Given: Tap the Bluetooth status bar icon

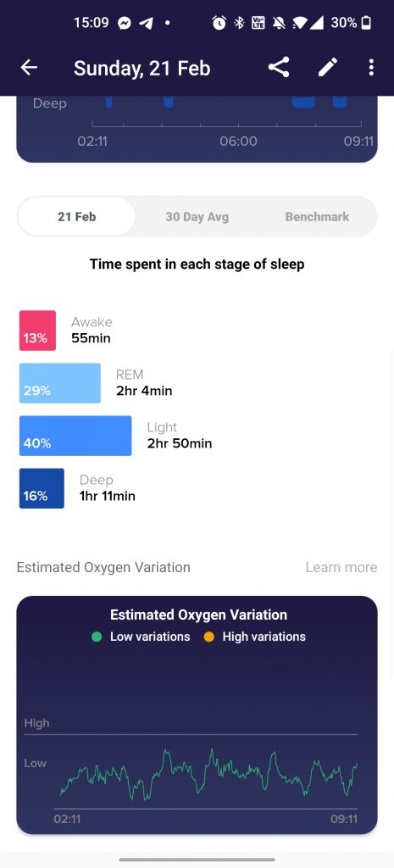Looking at the screenshot, I should 239,23.
